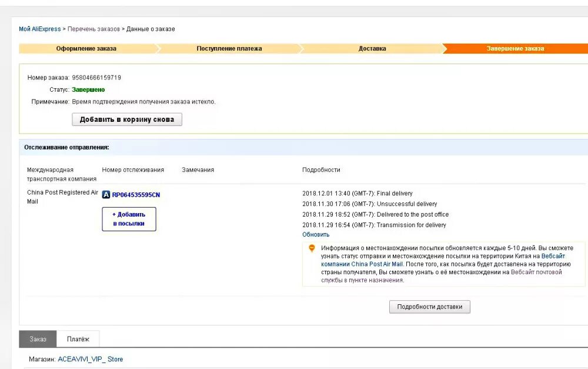
Task: Click the Завершено status text
Action: 88,89
